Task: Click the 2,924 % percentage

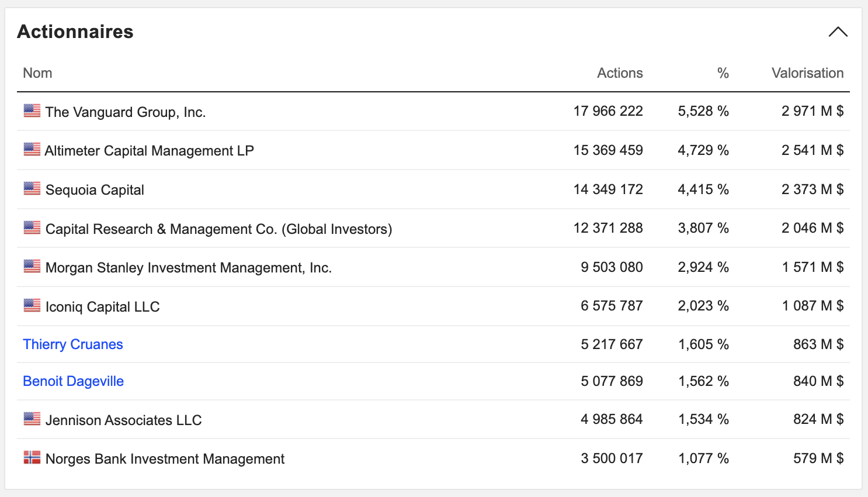Action: (703, 267)
